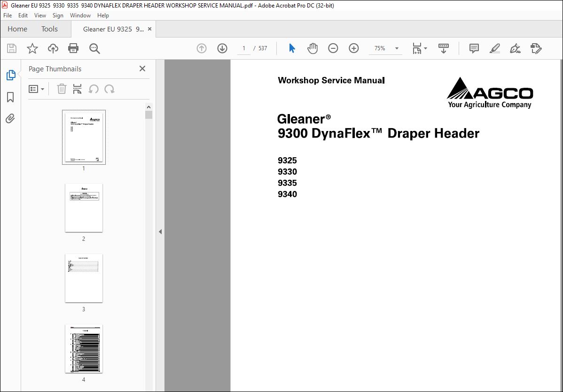563x392 pixels.
Task: Zoom in with plus button
Action: 354,48
